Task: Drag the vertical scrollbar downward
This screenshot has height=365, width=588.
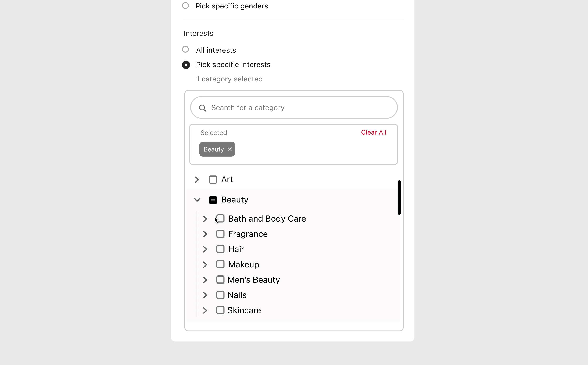Action: coord(399,196)
